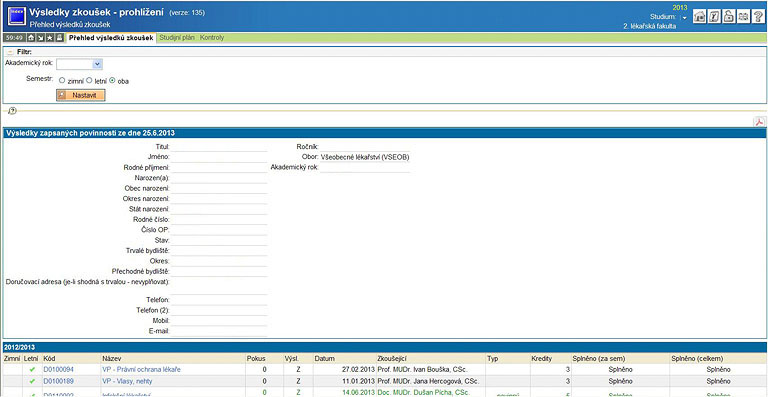
Task: Click the 2012/2013 section header
Action: point(384,347)
